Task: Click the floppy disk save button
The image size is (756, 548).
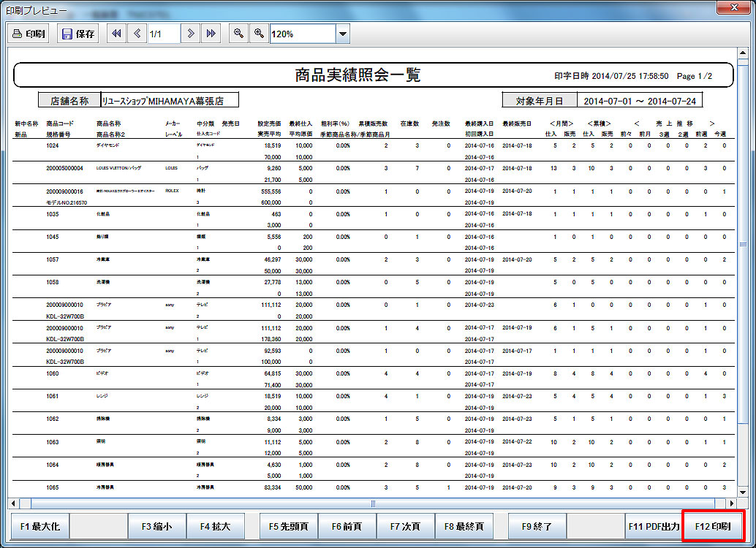Action: pos(78,34)
